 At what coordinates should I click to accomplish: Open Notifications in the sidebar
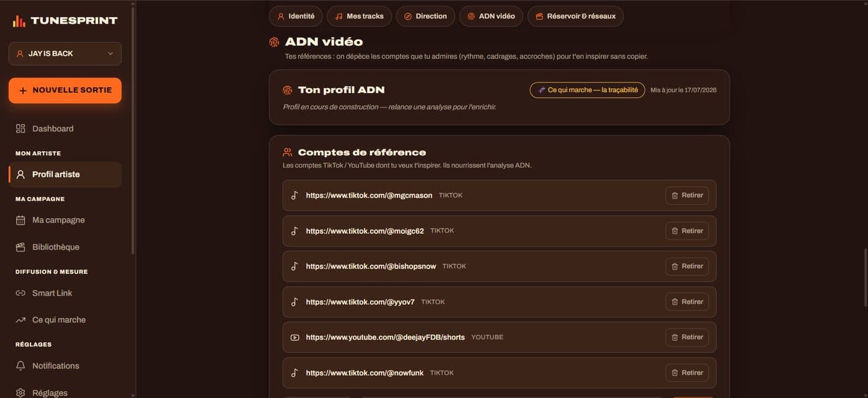point(65,366)
